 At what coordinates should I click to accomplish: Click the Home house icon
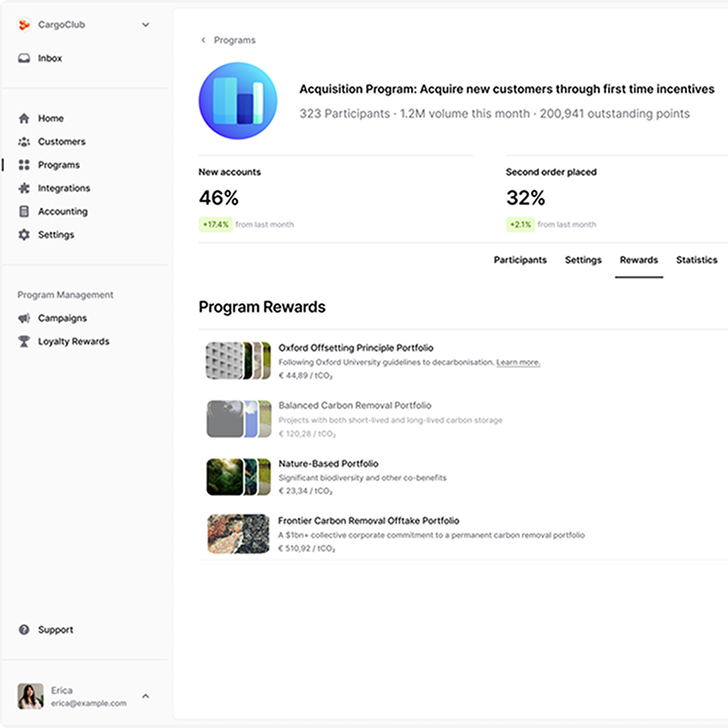pyautogui.click(x=24, y=119)
